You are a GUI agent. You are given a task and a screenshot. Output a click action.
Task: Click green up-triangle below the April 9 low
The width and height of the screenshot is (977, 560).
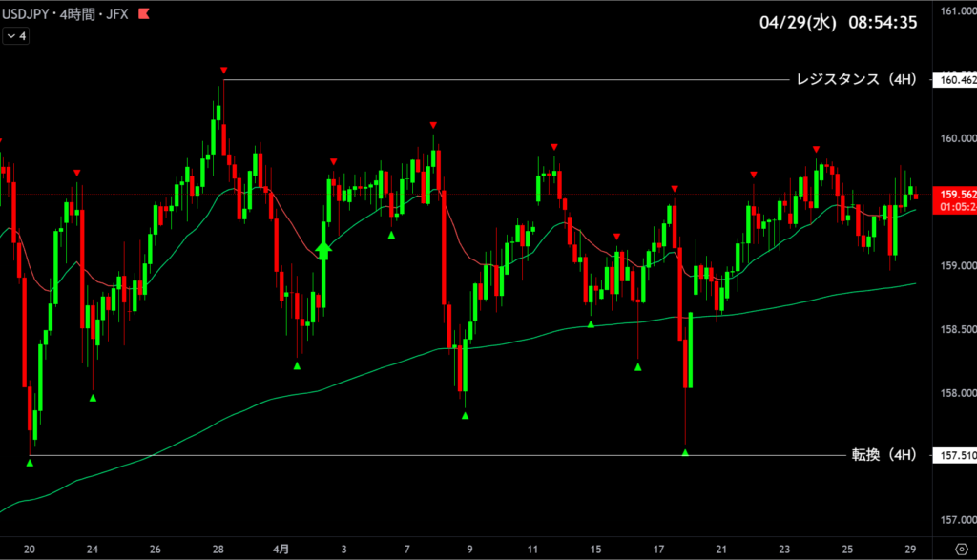pyautogui.click(x=465, y=415)
